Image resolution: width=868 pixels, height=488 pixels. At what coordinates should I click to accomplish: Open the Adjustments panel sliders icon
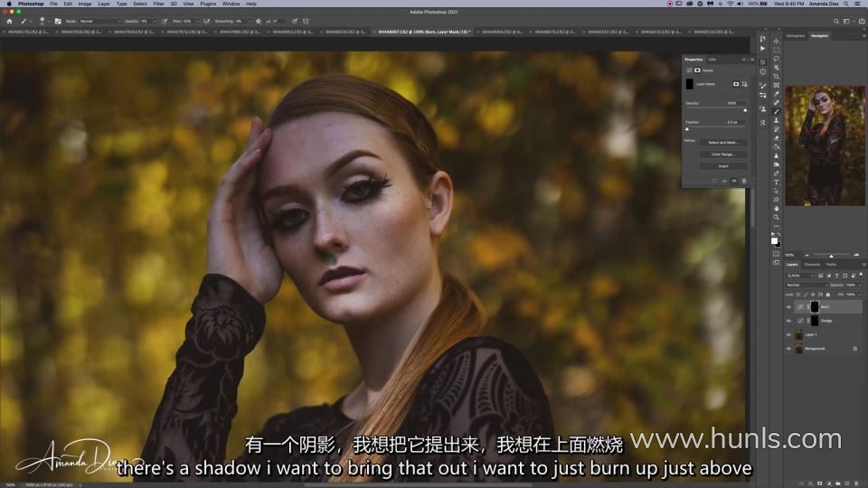pyautogui.click(x=763, y=62)
